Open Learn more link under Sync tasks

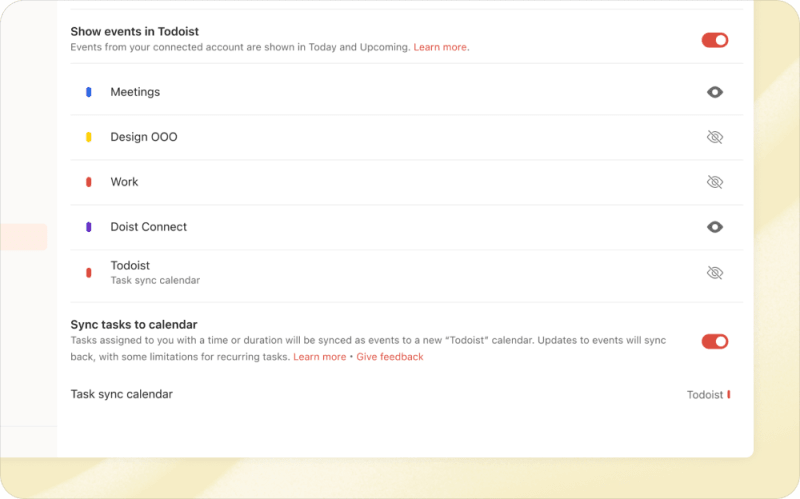[x=319, y=357]
